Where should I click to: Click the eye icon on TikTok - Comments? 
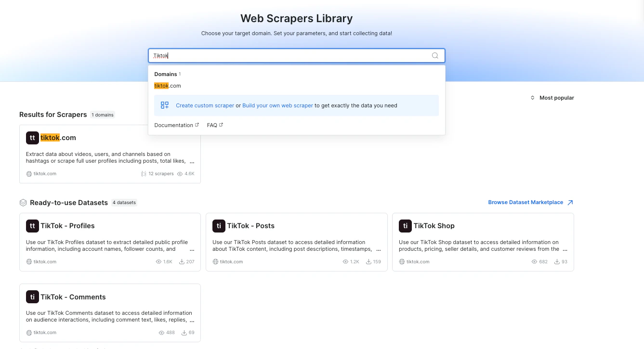coord(161,333)
